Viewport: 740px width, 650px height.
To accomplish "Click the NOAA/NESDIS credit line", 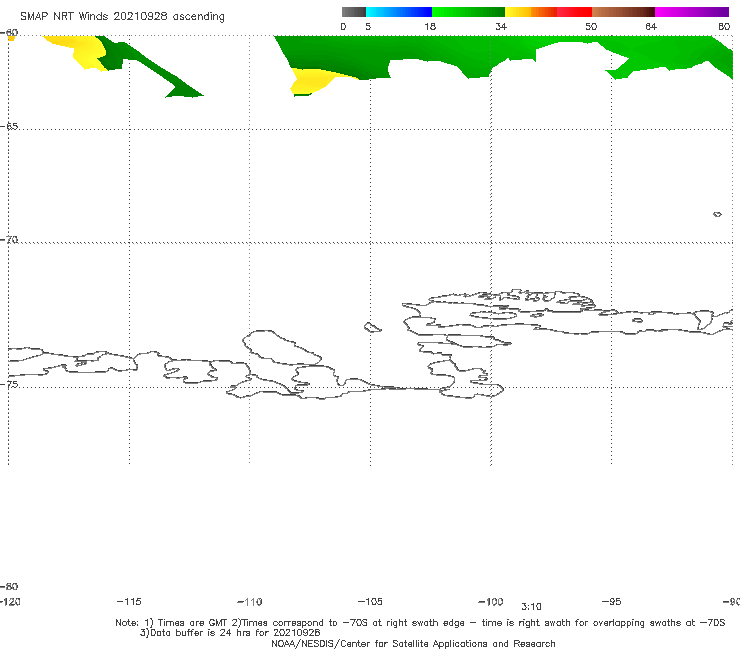I will tap(413, 643).
